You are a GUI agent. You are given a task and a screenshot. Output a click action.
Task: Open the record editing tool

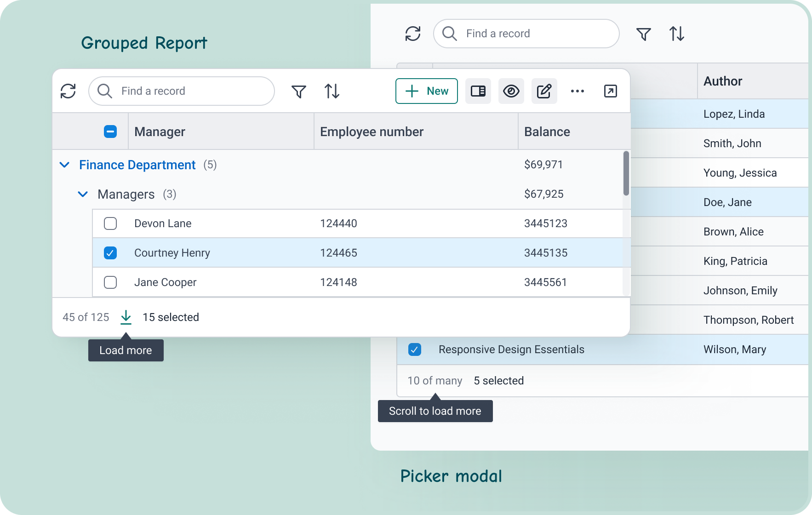(544, 91)
